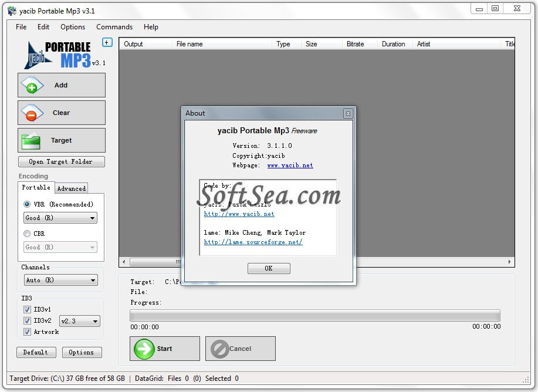Close the About dialog with X
538x392 pixels.
tap(348, 114)
